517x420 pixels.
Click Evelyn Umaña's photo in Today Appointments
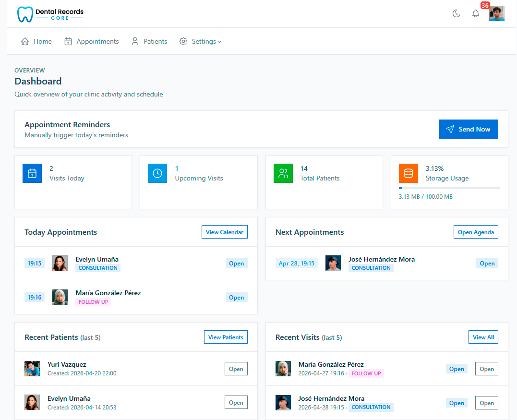(x=60, y=263)
